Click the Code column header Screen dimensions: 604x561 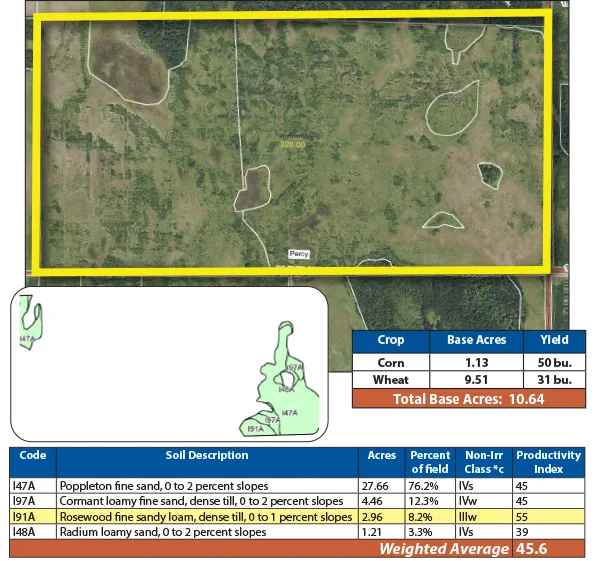pos(32,456)
